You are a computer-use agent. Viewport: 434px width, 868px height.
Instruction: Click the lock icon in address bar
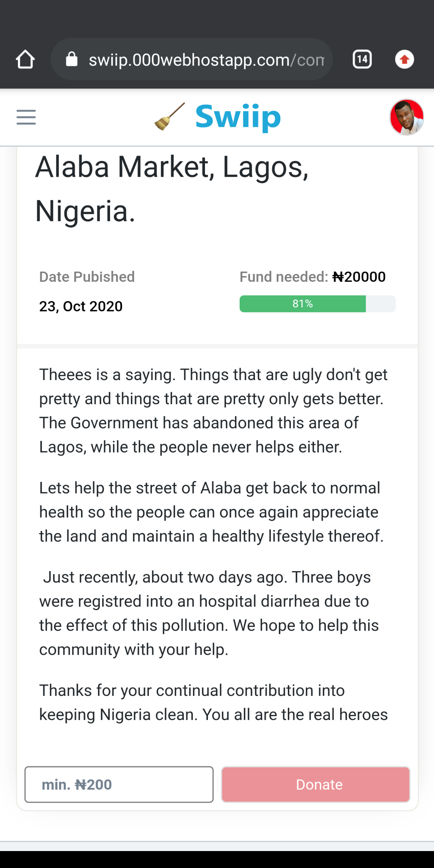point(72,60)
